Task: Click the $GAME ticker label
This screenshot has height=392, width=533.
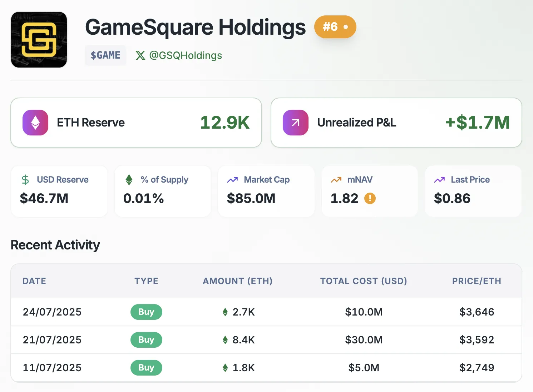Action: pyautogui.click(x=105, y=55)
